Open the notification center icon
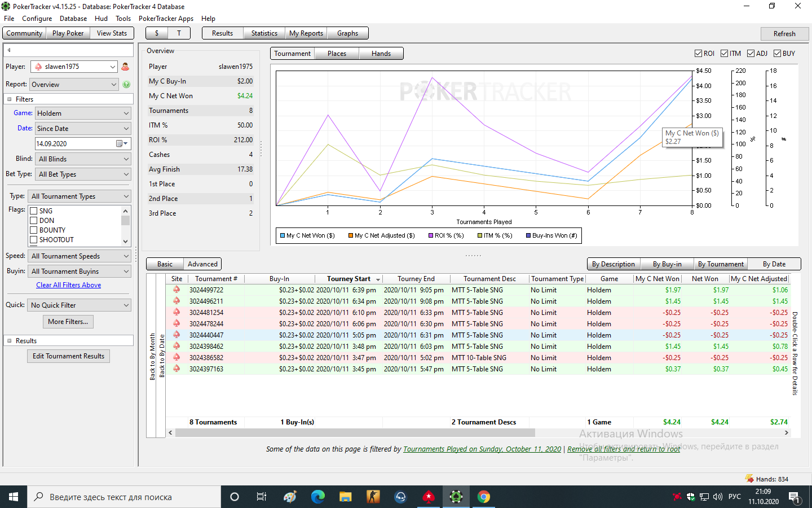The width and height of the screenshot is (812, 508). coord(794,497)
